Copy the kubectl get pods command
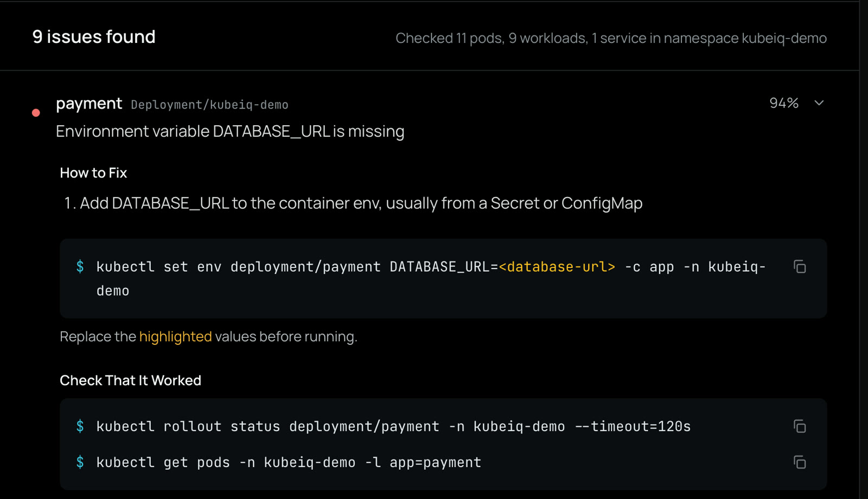 [800, 462]
